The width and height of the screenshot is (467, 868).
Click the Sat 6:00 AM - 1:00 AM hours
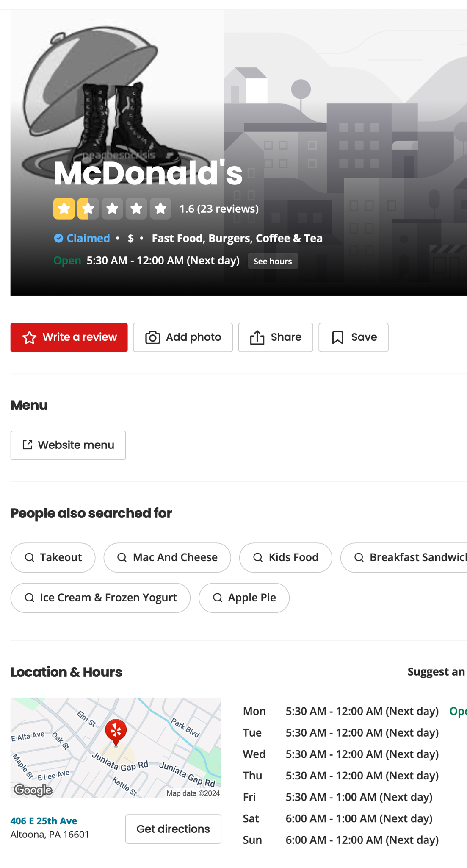tap(359, 819)
